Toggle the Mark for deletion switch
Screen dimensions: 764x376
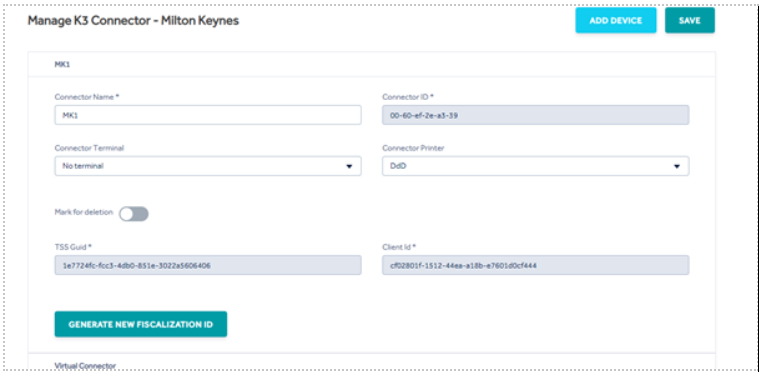click(134, 214)
